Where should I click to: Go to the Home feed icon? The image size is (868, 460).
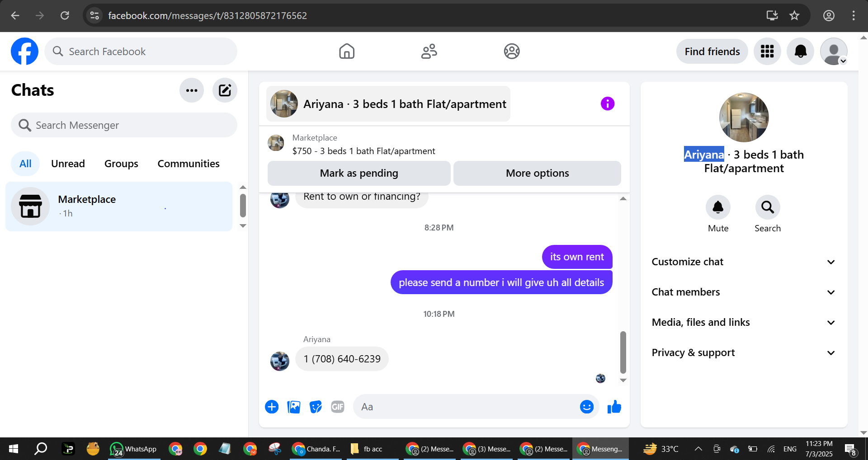tap(347, 51)
